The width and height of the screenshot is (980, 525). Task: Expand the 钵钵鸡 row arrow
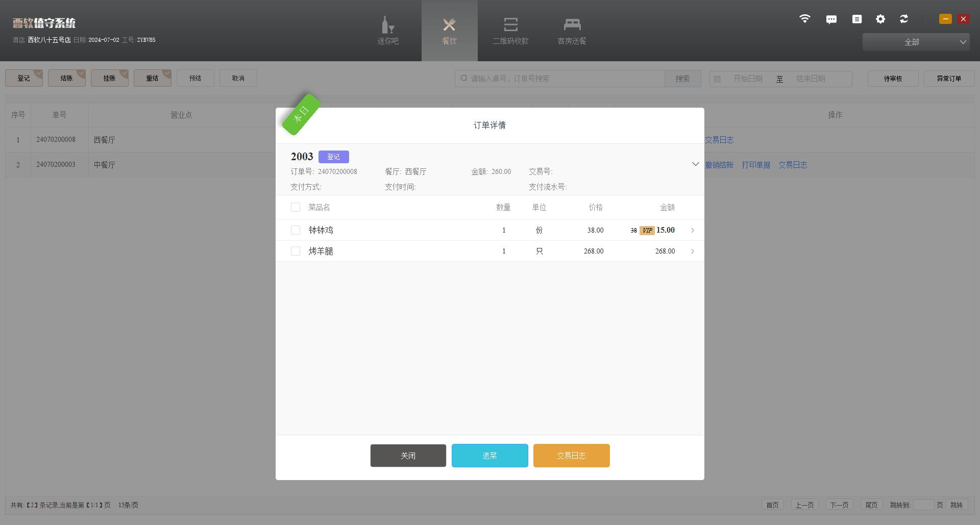coord(693,231)
